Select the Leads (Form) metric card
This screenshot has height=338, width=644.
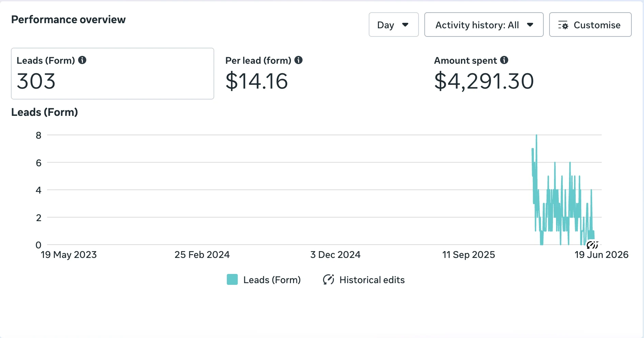pyautogui.click(x=113, y=74)
